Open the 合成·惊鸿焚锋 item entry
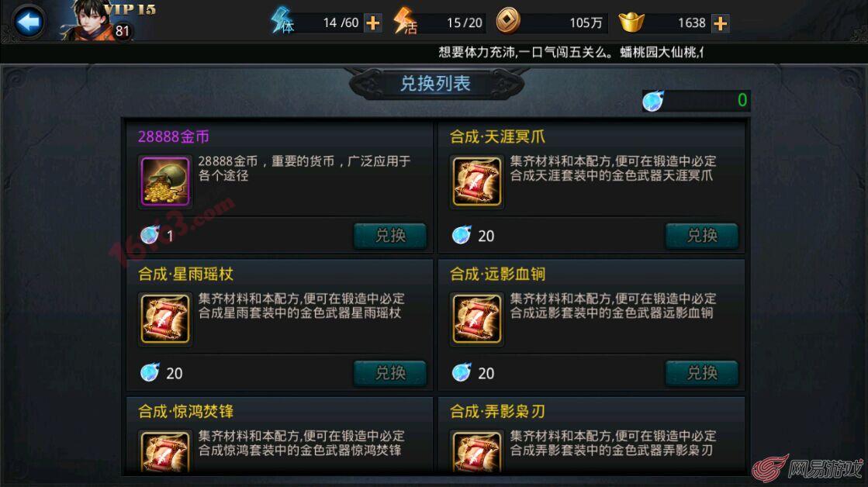 [279, 435]
